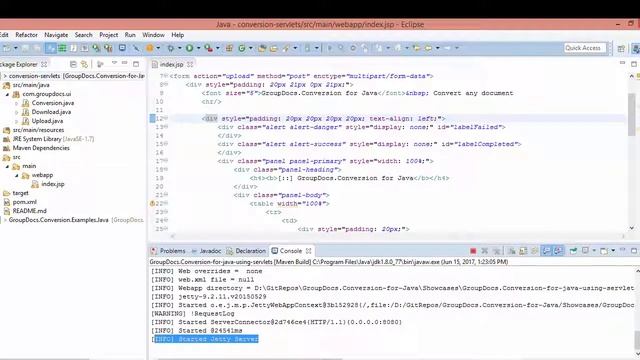Screen dimensions: 640x360
Task: Click Remove Launch gray X icon in Console
Action: (x=484, y=251)
